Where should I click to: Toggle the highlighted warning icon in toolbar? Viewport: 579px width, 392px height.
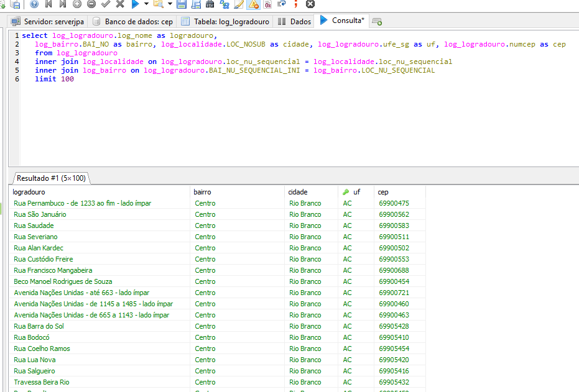253,4
